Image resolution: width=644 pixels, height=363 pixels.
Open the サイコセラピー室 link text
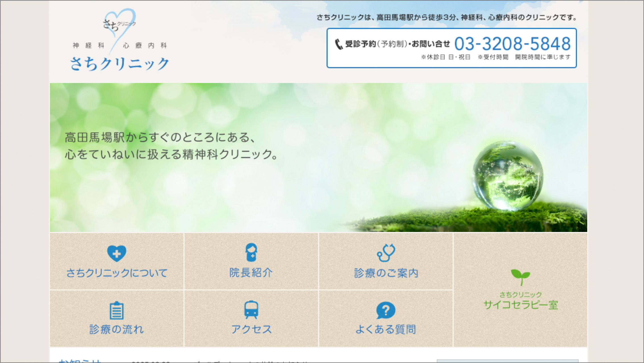pyautogui.click(x=520, y=305)
